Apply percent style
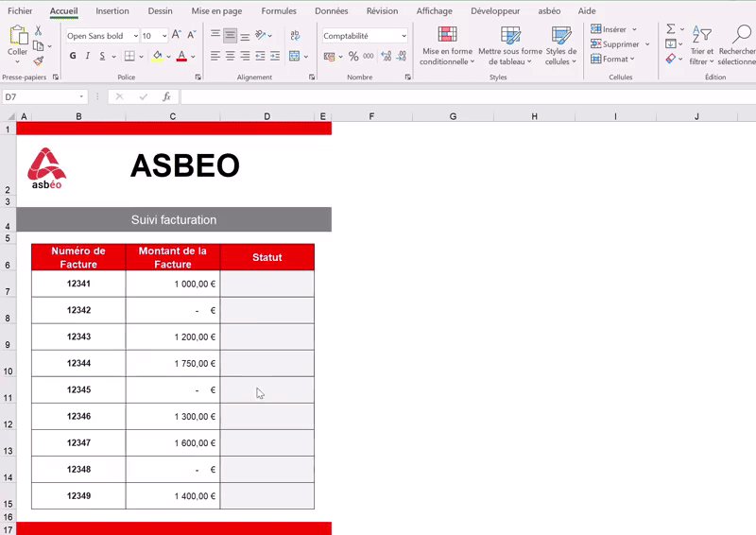The height and width of the screenshot is (535, 756). click(x=353, y=57)
